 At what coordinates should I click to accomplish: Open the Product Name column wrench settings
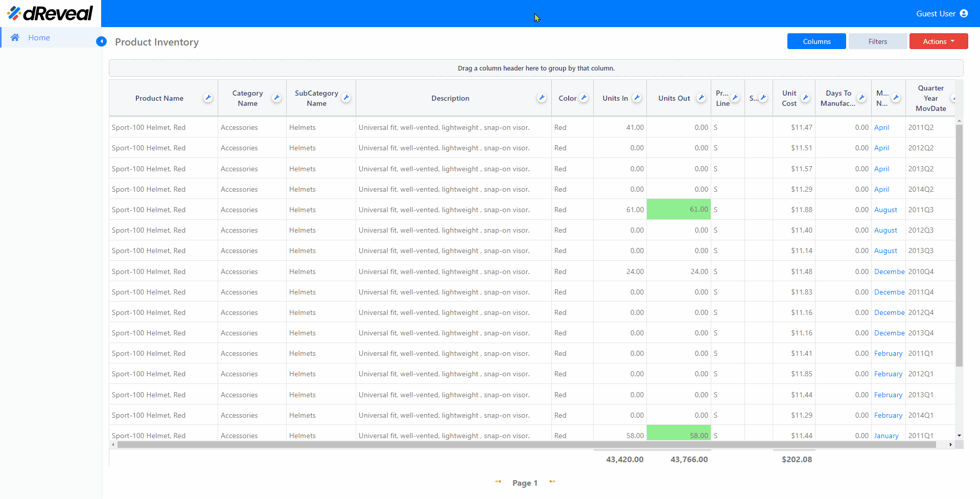208,97
